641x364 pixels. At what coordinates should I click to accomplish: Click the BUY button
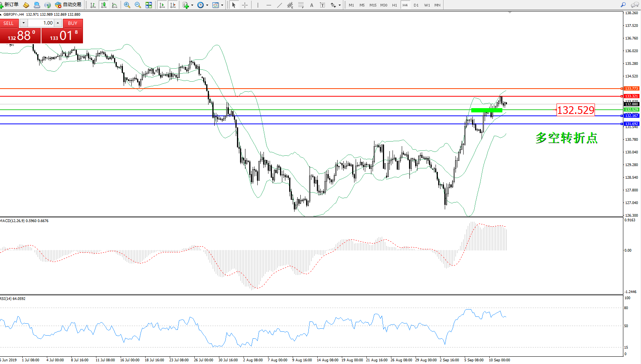pos(73,23)
